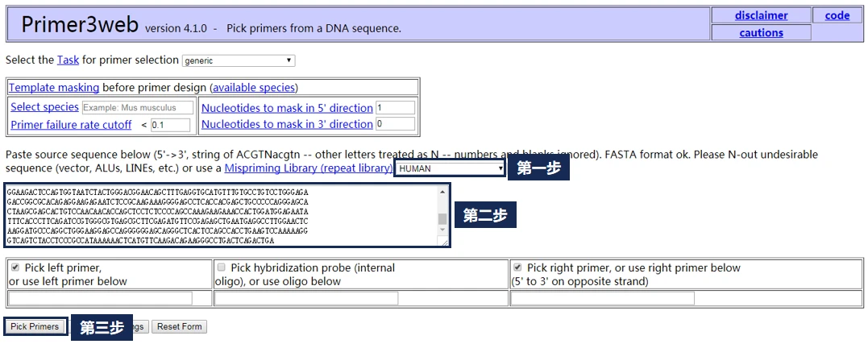Click the Task help link
Viewport: 868px width, 344px height.
click(x=68, y=60)
